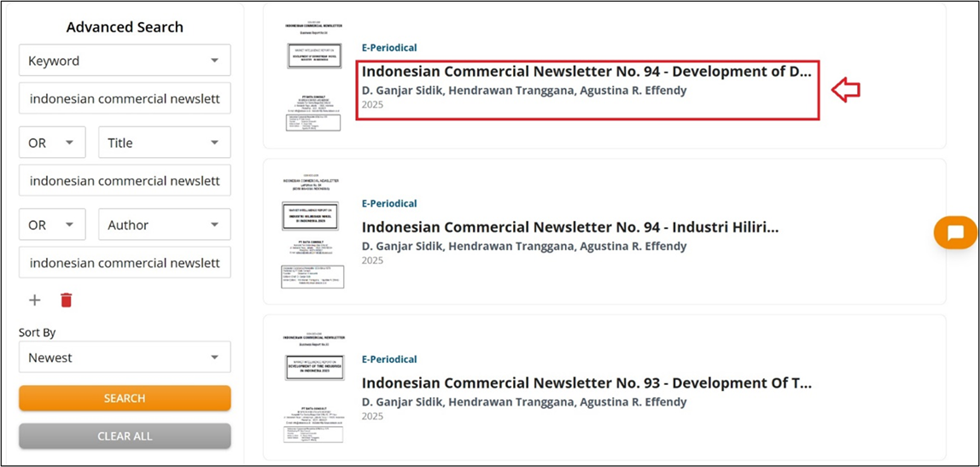Open the OR operator dropdown beside Author
This screenshot has height=467, width=980.
(x=52, y=225)
